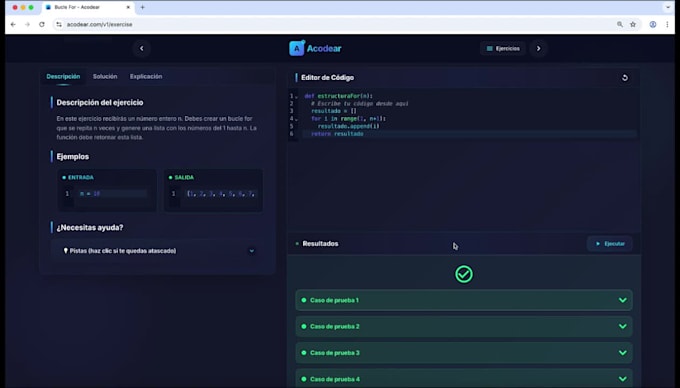Expand Caso de prueba 4 chevron
Viewport: 680px width, 388px height.
pos(623,379)
